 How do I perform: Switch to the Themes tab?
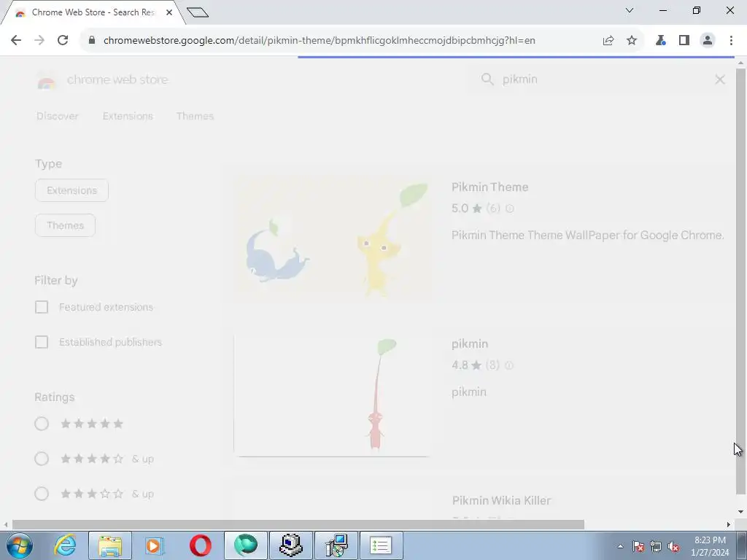(195, 116)
